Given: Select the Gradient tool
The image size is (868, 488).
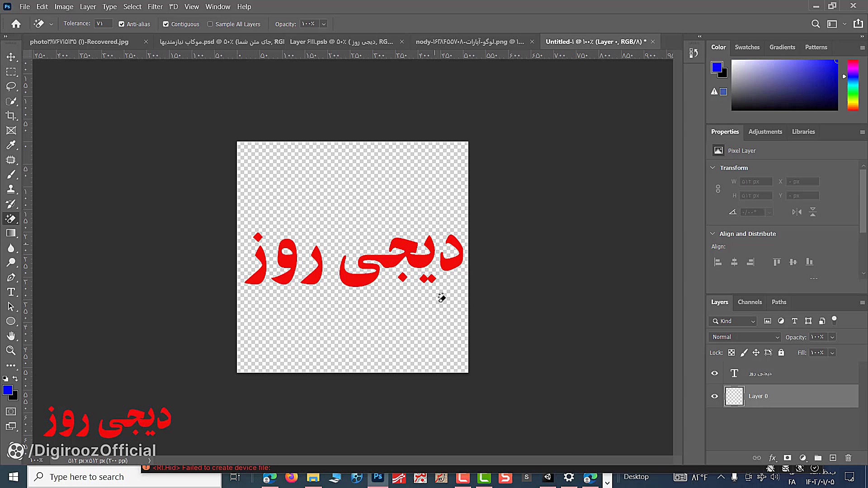Looking at the screenshot, I should (x=11, y=233).
